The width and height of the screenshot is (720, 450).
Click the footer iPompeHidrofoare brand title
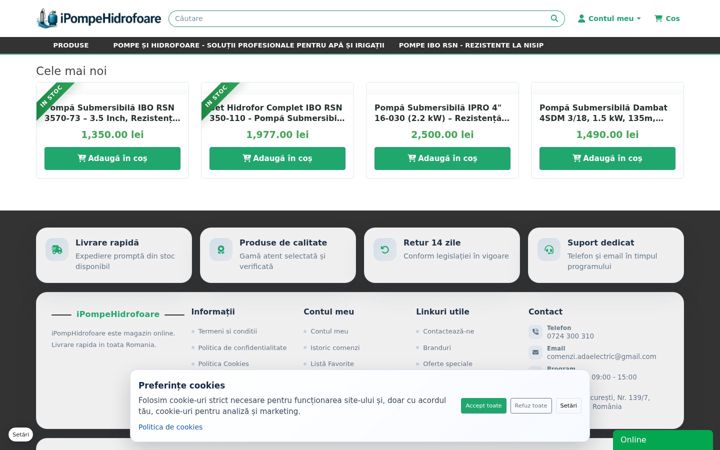click(118, 314)
